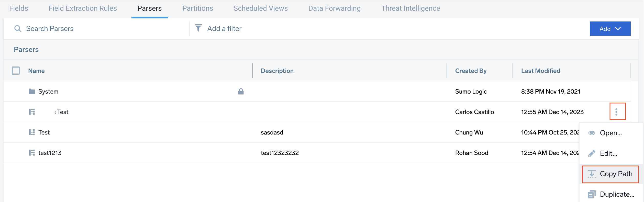Open the Add a filter control
The height and width of the screenshot is (202, 644).
click(224, 28)
